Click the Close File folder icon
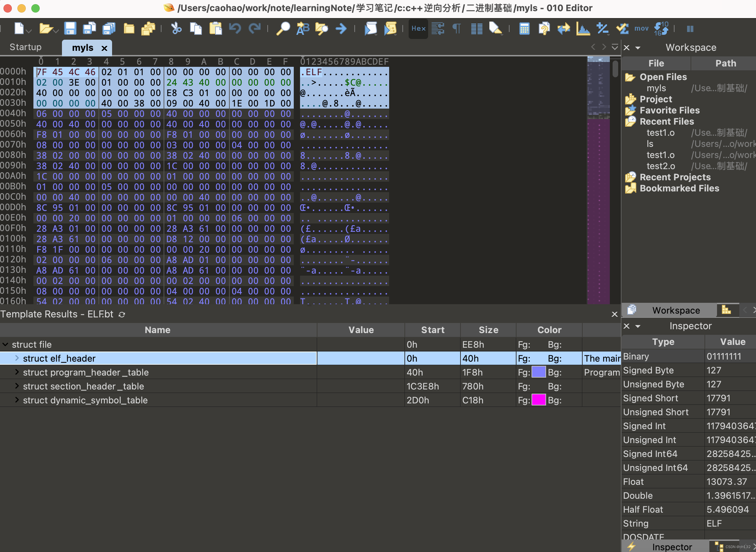 pyautogui.click(x=129, y=29)
